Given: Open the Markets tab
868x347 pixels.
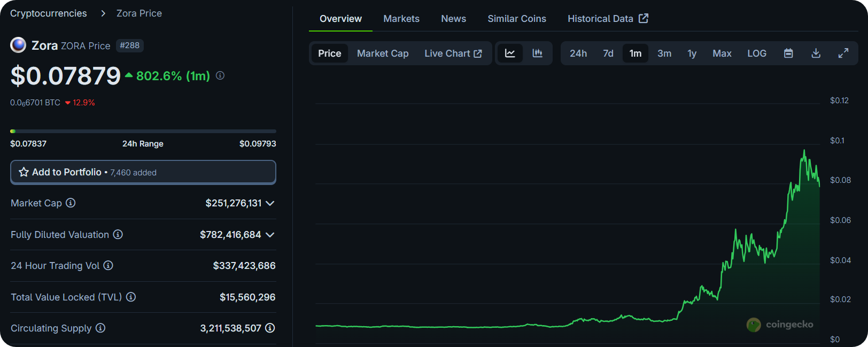Looking at the screenshot, I should point(401,19).
